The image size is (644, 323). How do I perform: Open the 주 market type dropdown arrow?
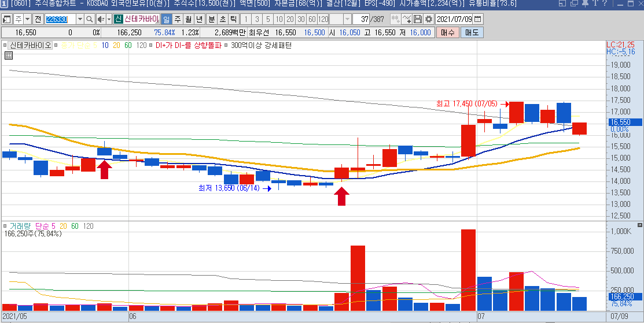pos(28,19)
